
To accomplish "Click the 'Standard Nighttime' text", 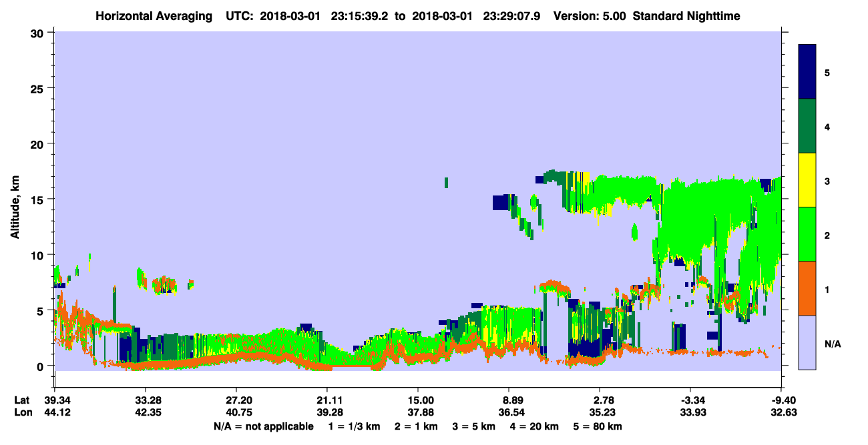I will coord(687,15).
